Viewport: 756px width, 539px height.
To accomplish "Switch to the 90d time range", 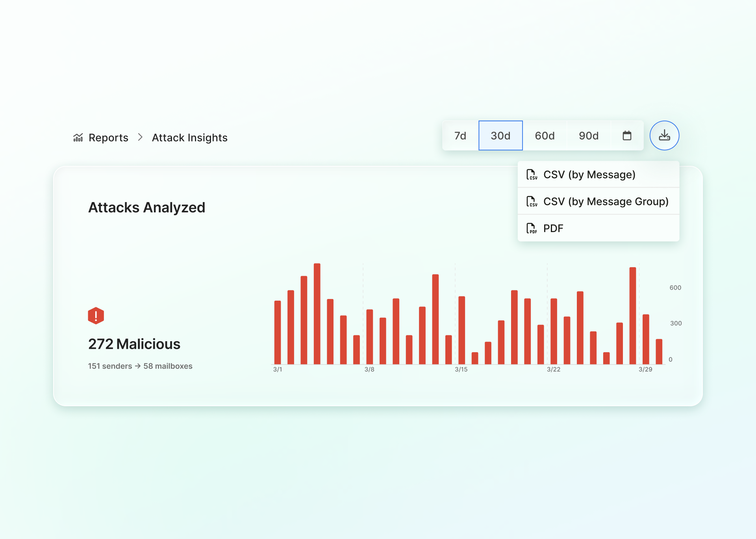I will pos(589,136).
